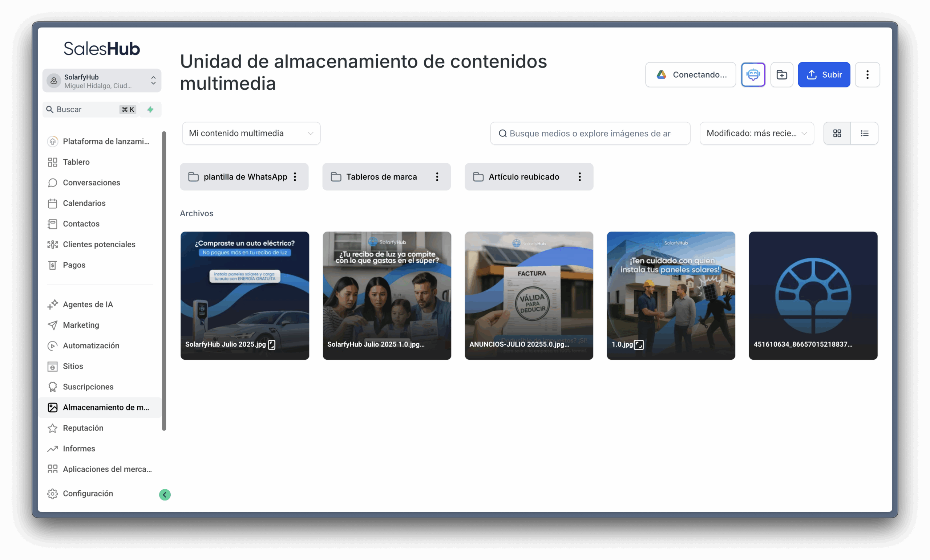Enable grid view layout
Screen dimensions: 930x560
click(x=837, y=133)
